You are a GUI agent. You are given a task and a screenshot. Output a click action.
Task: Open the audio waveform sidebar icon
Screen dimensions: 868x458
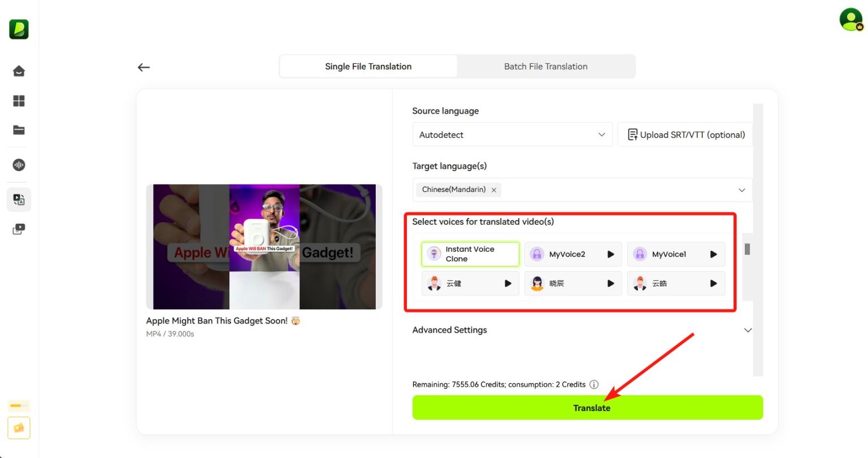[19, 165]
